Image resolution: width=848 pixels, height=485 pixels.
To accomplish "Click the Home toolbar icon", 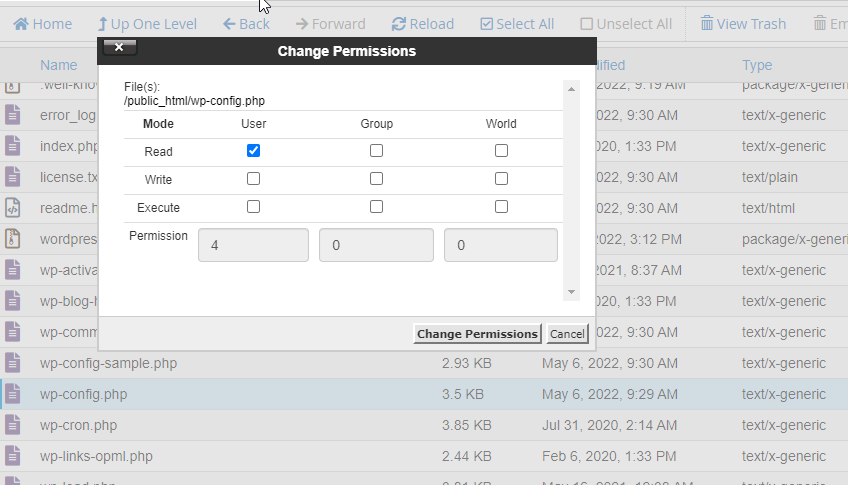I will (x=21, y=24).
